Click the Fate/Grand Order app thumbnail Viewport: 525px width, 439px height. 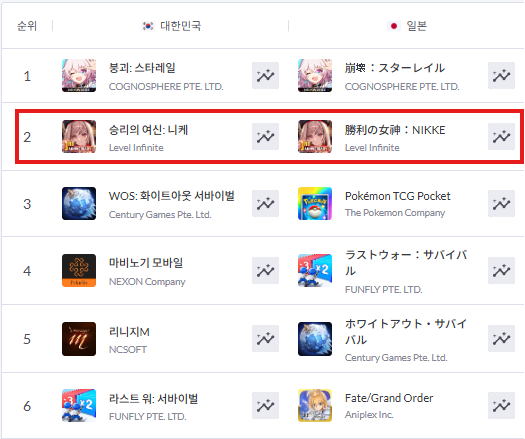(x=315, y=406)
